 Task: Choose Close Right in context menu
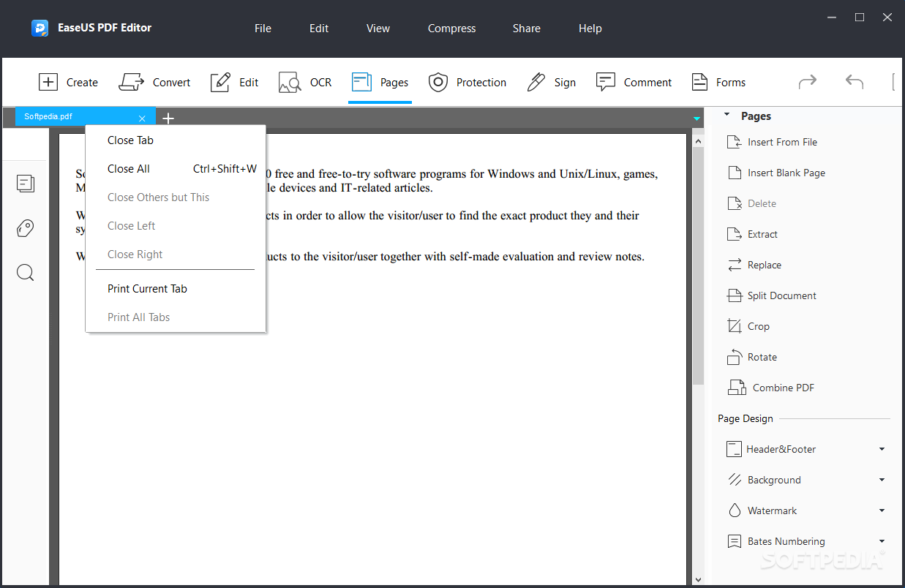click(176, 255)
